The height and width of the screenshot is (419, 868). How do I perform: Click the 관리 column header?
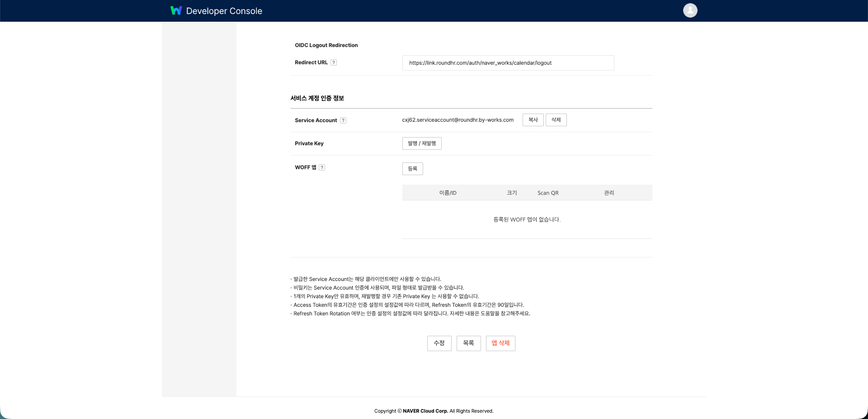click(609, 193)
